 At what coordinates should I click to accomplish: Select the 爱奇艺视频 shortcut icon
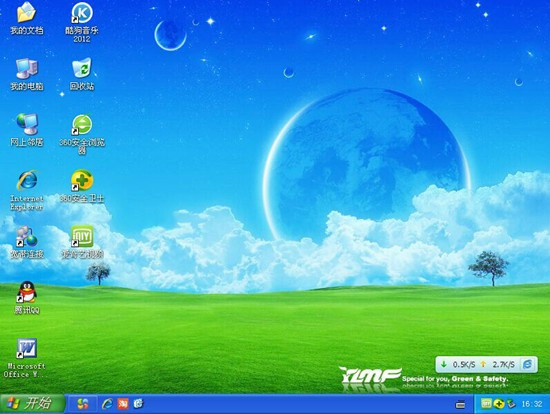tap(82, 242)
